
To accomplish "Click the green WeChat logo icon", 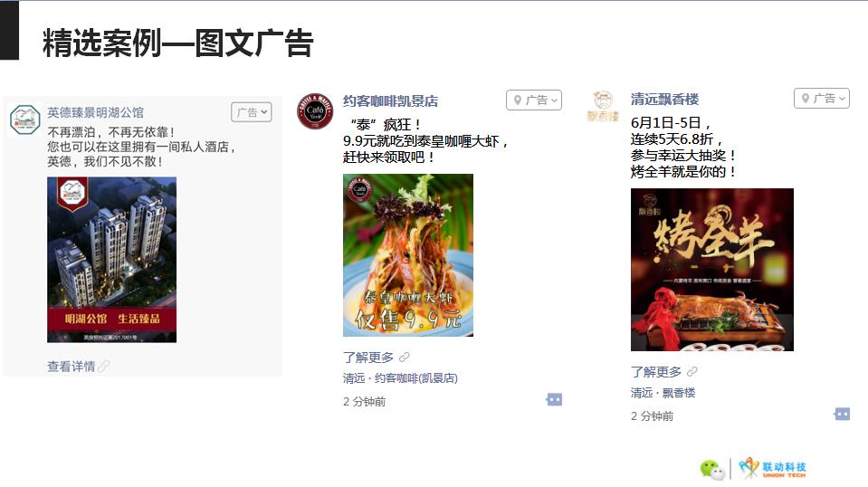I will tap(712, 469).
